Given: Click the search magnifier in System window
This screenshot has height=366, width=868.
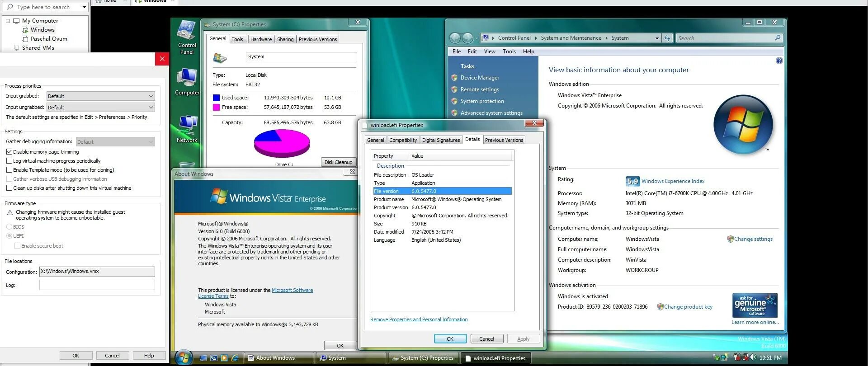Looking at the screenshot, I should click(778, 38).
